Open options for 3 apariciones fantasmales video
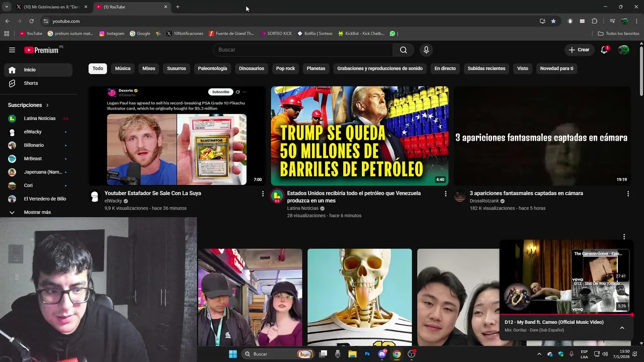Viewport: 644px width, 362px height. click(x=628, y=194)
